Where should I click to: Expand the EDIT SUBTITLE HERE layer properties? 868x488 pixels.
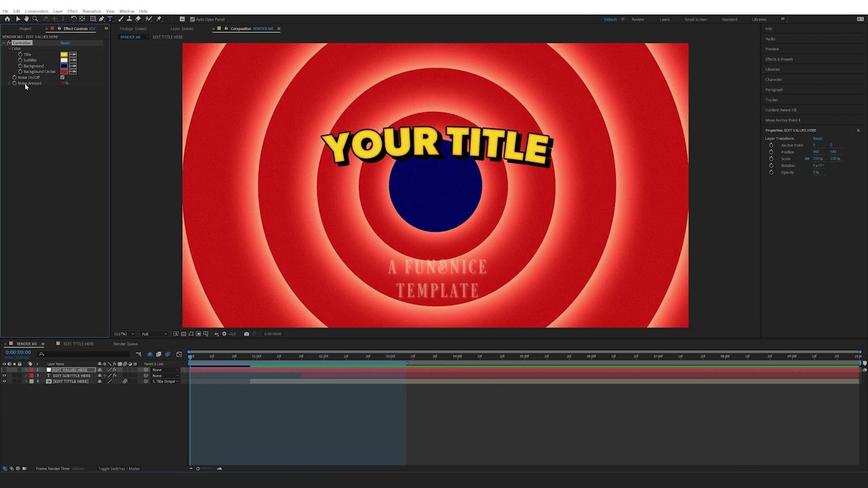coord(26,375)
